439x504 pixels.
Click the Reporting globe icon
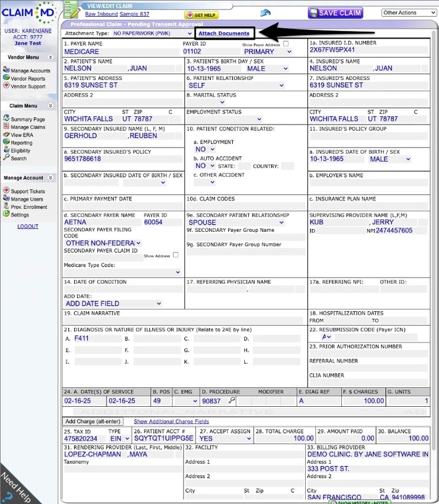[x=6, y=142]
